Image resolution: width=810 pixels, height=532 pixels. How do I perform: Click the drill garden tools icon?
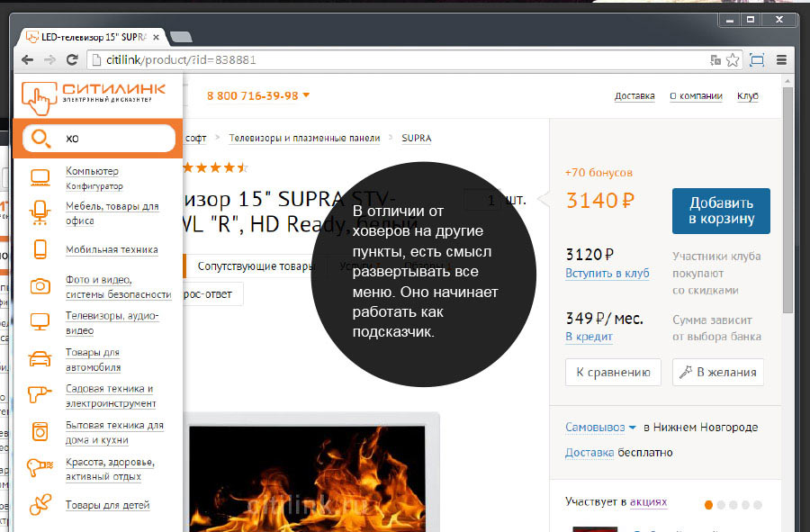point(40,396)
